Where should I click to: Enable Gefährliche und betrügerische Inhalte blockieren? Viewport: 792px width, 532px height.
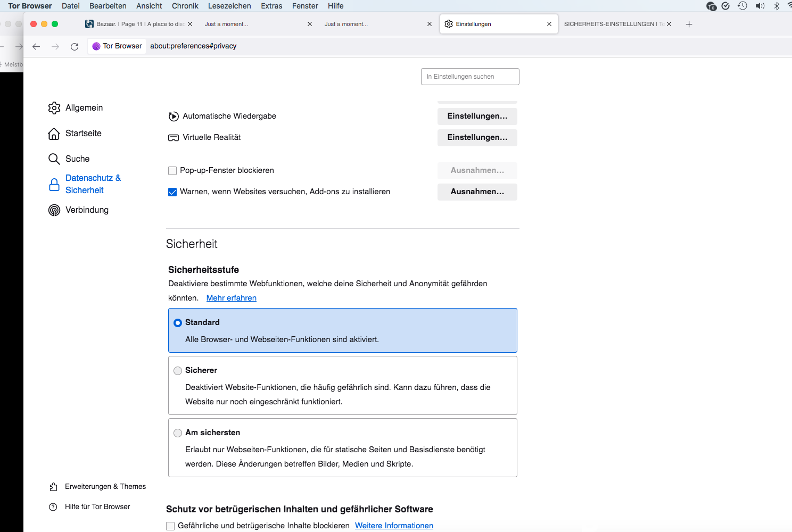click(170, 526)
